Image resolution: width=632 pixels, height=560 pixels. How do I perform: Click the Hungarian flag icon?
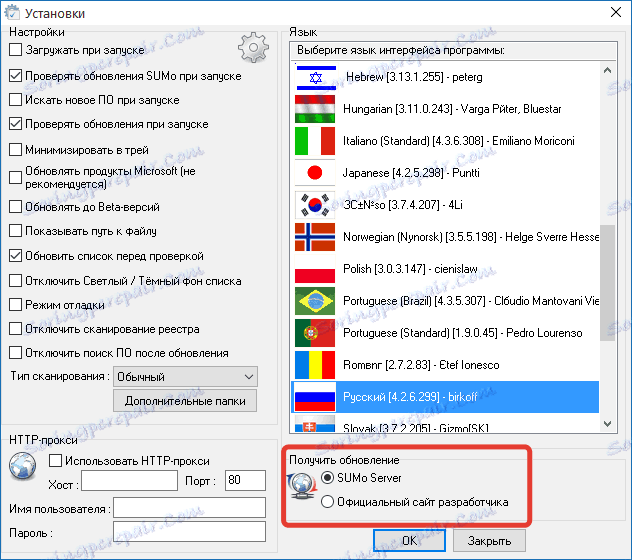point(315,109)
